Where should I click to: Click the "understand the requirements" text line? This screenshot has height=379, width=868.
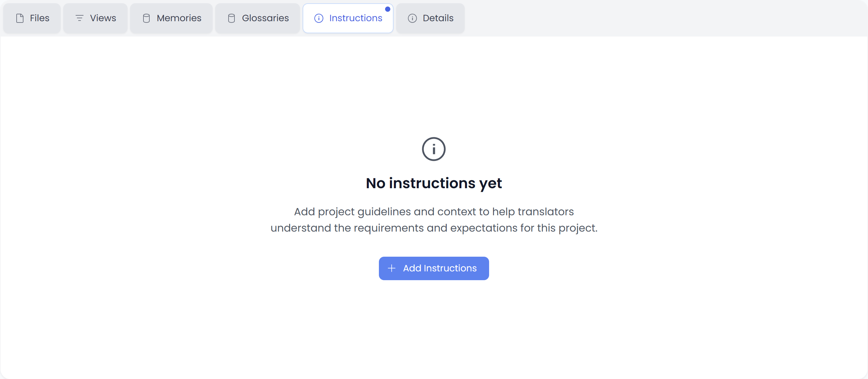pyautogui.click(x=434, y=228)
